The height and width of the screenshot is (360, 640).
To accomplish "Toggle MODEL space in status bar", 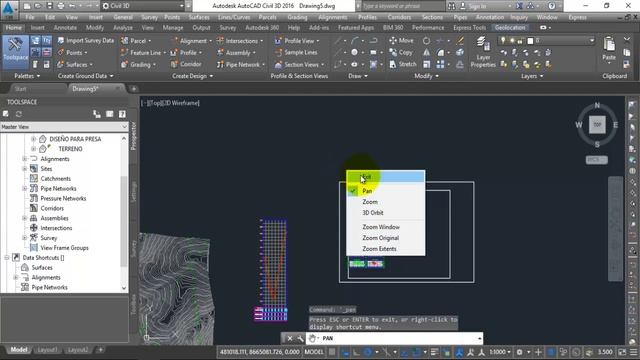I will coord(313,352).
